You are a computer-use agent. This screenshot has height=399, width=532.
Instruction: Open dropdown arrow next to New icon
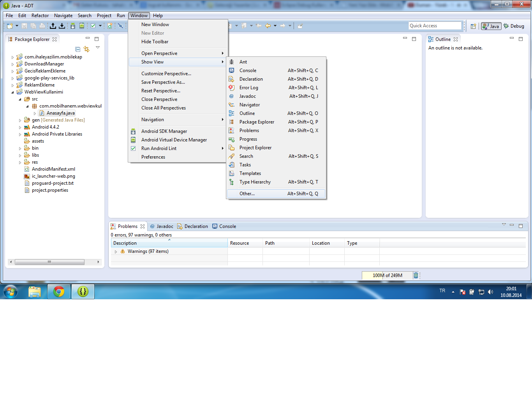(x=17, y=26)
